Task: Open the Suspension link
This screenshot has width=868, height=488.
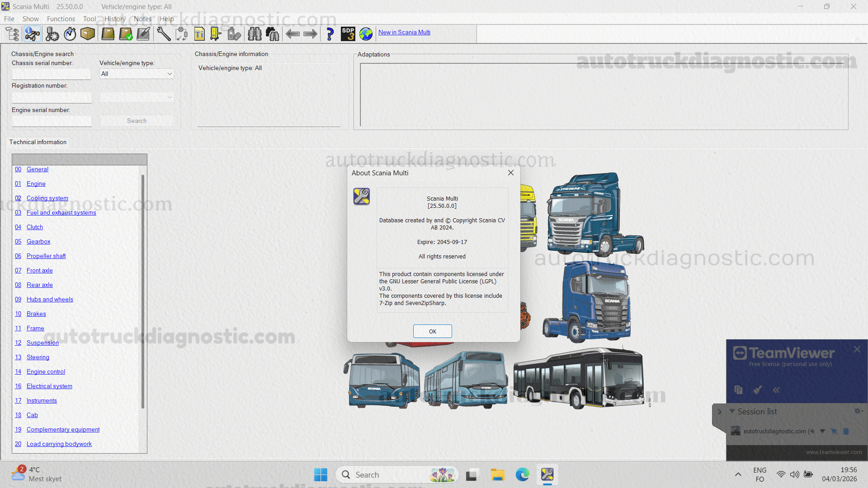Action: point(42,343)
